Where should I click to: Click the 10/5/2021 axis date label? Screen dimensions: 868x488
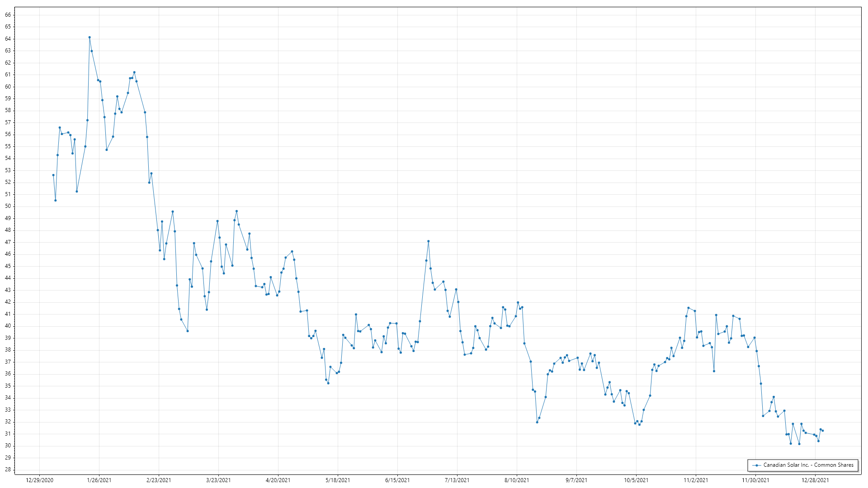pos(636,480)
